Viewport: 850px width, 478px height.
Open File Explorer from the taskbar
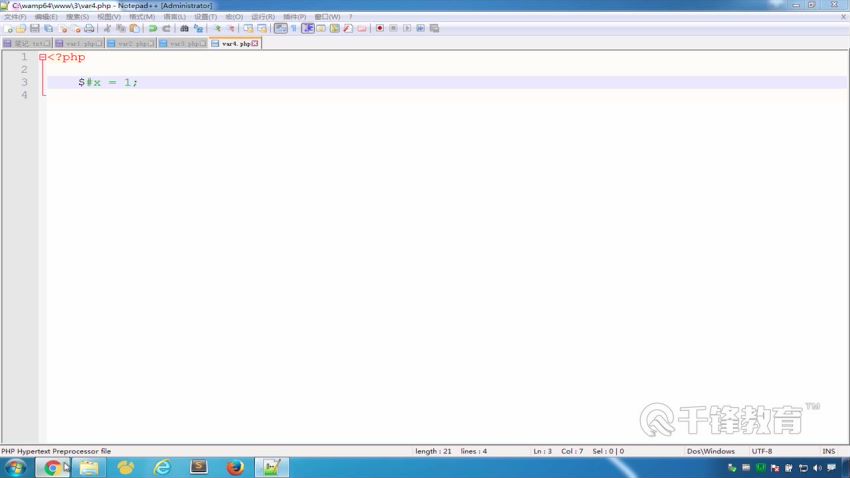pos(89,467)
